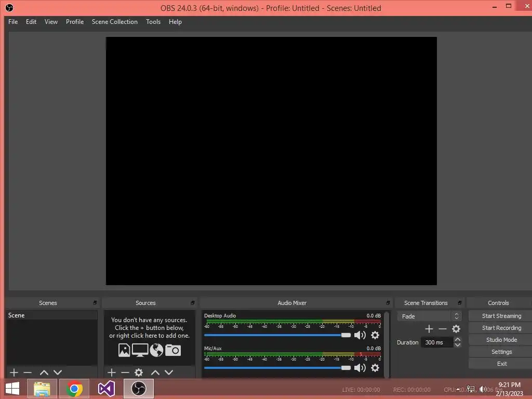Click the OBS logo in title bar
Viewport: 532px width, 399px height.
click(x=9, y=8)
